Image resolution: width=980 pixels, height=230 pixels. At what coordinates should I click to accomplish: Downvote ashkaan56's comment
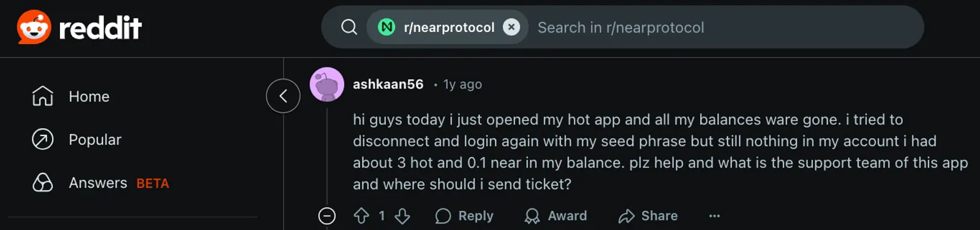point(402,216)
